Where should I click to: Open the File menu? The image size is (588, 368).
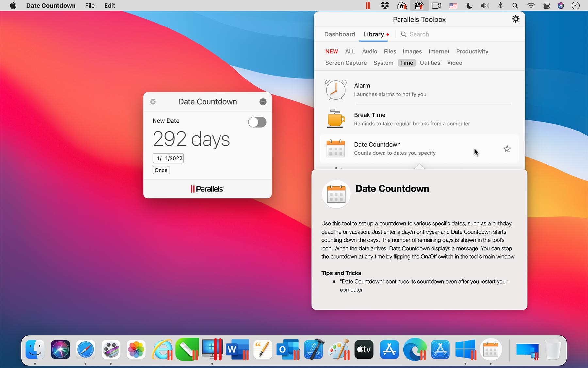point(90,5)
